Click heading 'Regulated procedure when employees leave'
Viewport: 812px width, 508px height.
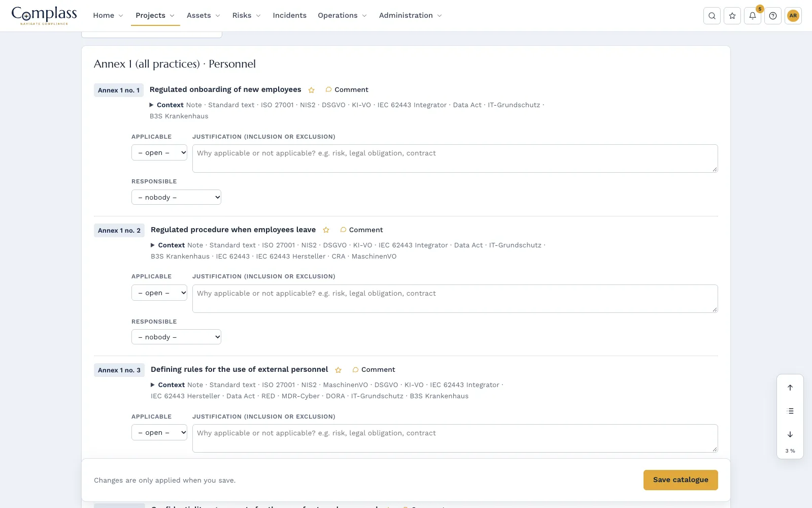(233, 230)
